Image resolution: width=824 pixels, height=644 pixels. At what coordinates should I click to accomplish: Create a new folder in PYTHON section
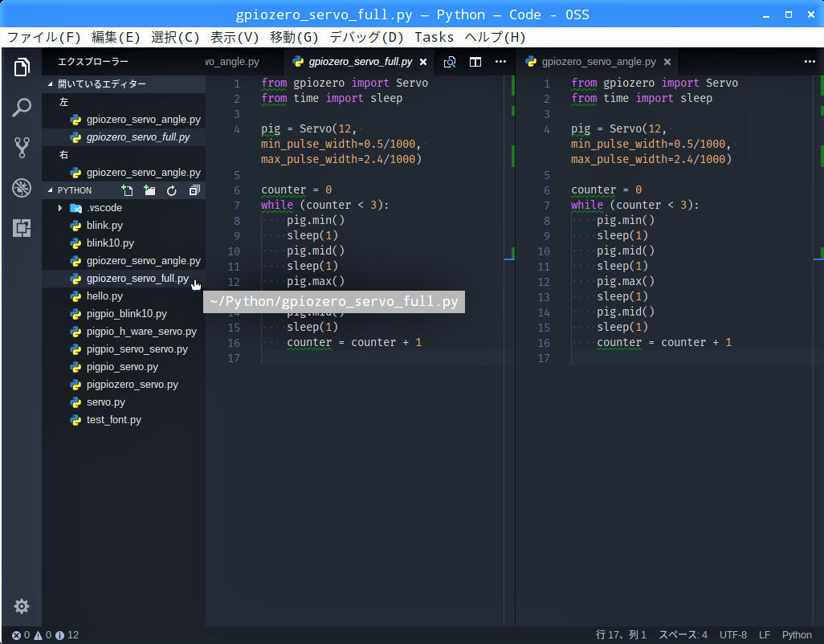click(149, 190)
